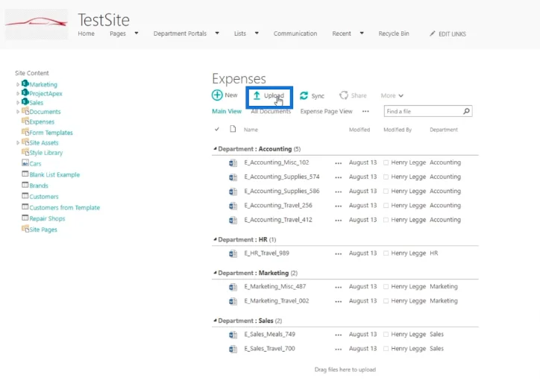Toggle the select-all checkmark in header
Viewport: 540px width, 392px height.
coord(216,130)
